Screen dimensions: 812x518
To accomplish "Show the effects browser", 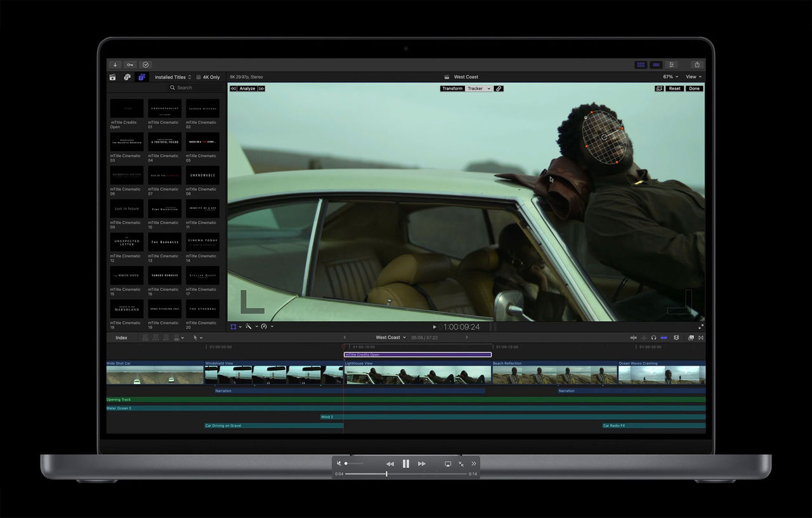I will (x=691, y=338).
